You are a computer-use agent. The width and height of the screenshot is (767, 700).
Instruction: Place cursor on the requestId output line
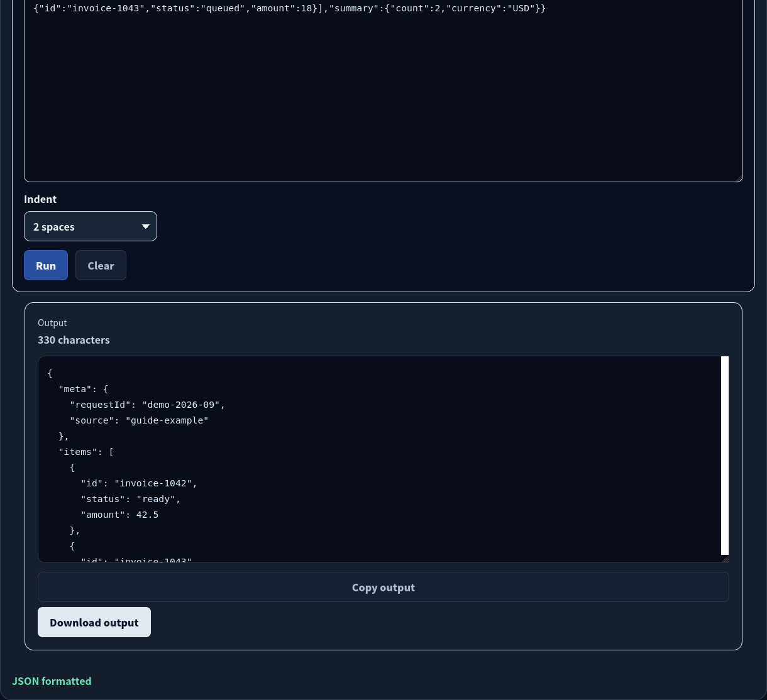(x=148, y=405)
